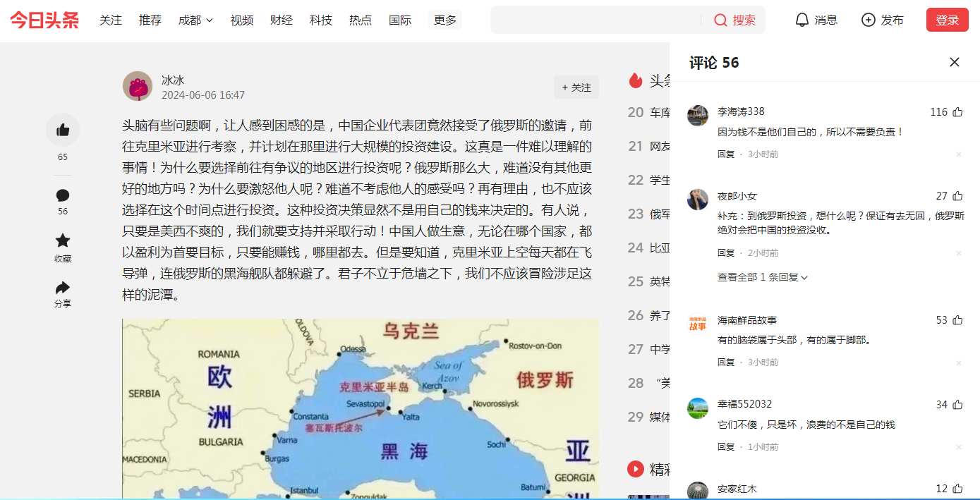Click the 发布 plus-circle icon
The height and width of the screenshot is (500, 980).
pyautogui.click(x=869, y=20)
